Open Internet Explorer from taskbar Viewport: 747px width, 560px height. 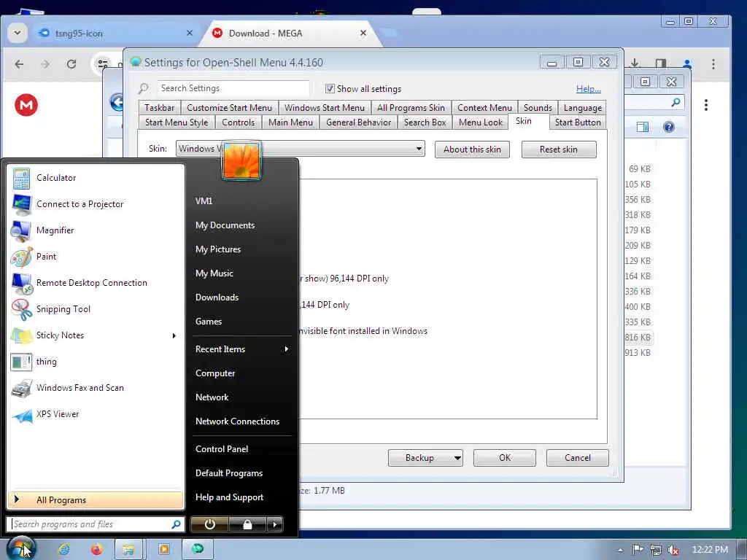tap(63, 550)
